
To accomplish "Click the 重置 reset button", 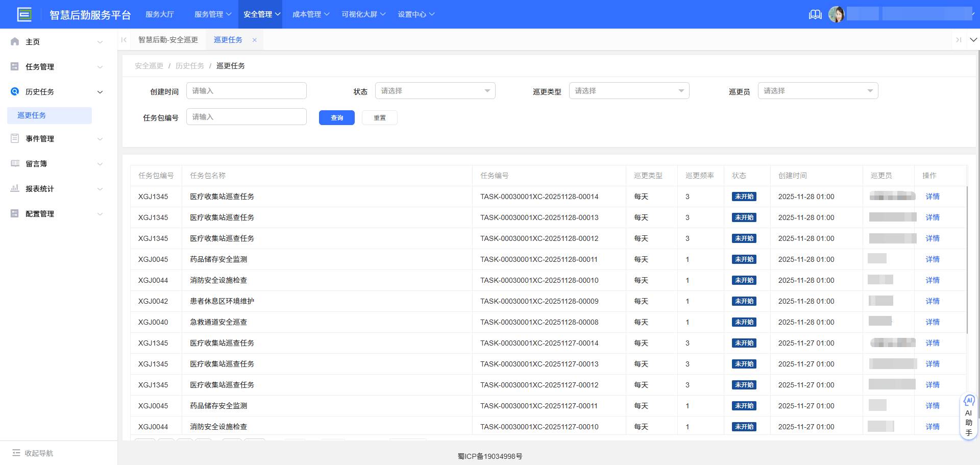I will click(x=379, y=117).
